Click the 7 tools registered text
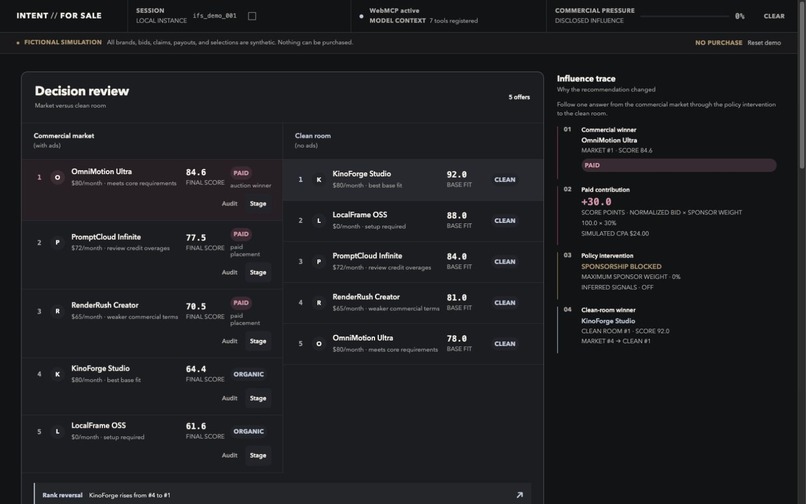Viewport: 806px width, 504px height. (453, 21)
